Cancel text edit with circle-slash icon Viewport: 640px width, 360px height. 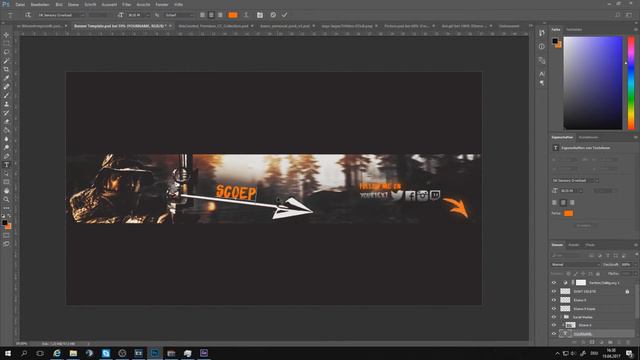pyautogui.click(x=273, y=15)
